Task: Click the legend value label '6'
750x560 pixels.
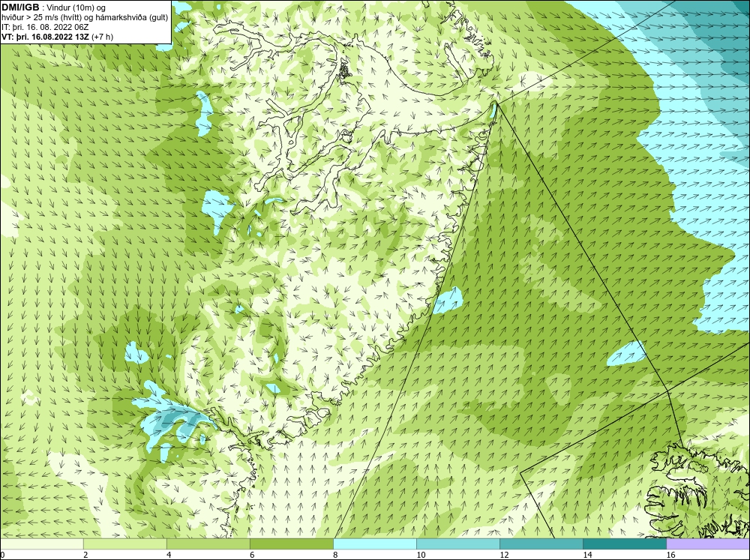Action: pyautogui.click(x=252, y=555)
